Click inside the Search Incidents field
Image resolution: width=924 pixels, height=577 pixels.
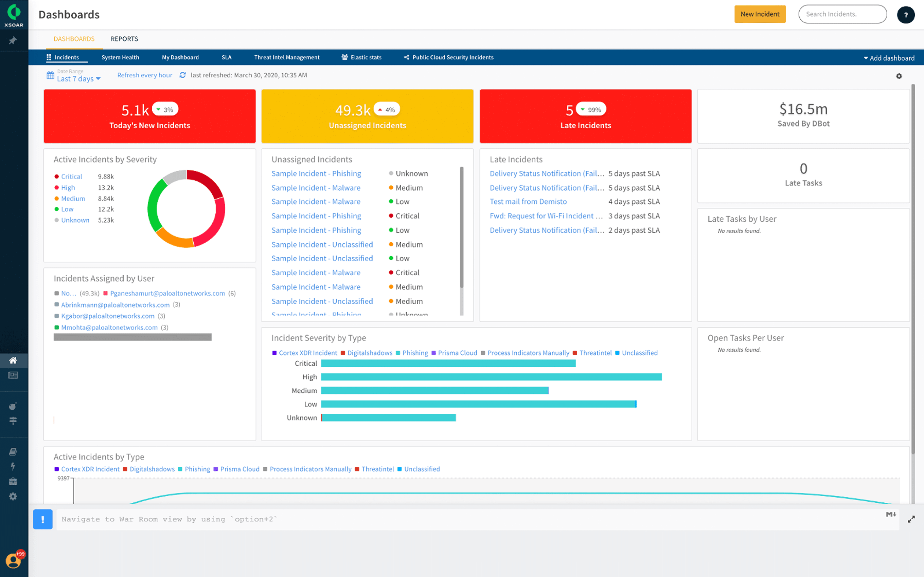(x=842, y=14)
